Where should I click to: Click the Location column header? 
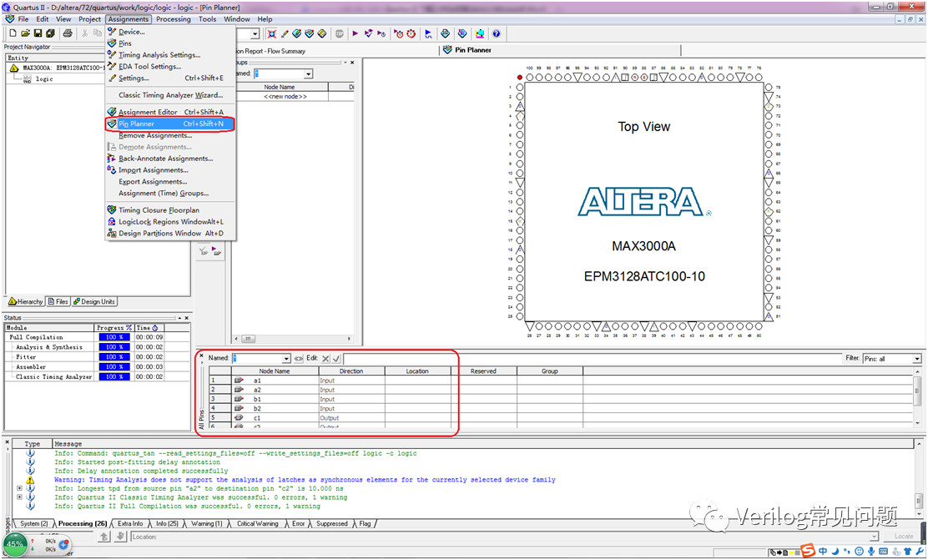[417, 371]
